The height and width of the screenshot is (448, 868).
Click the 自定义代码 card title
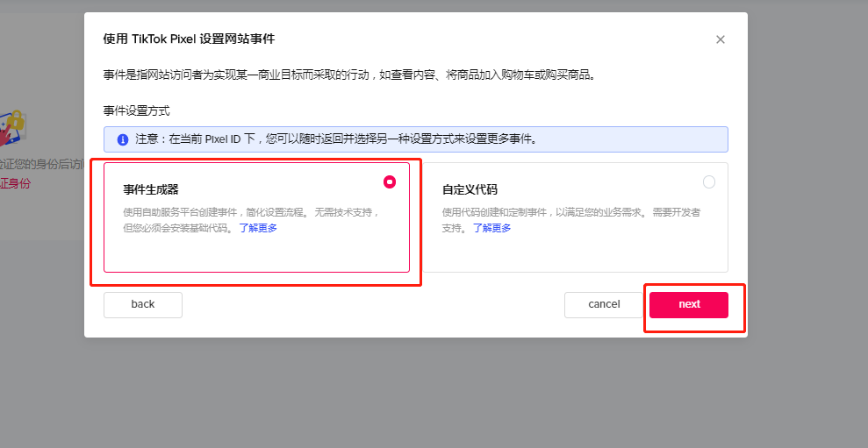click(470, 189)
